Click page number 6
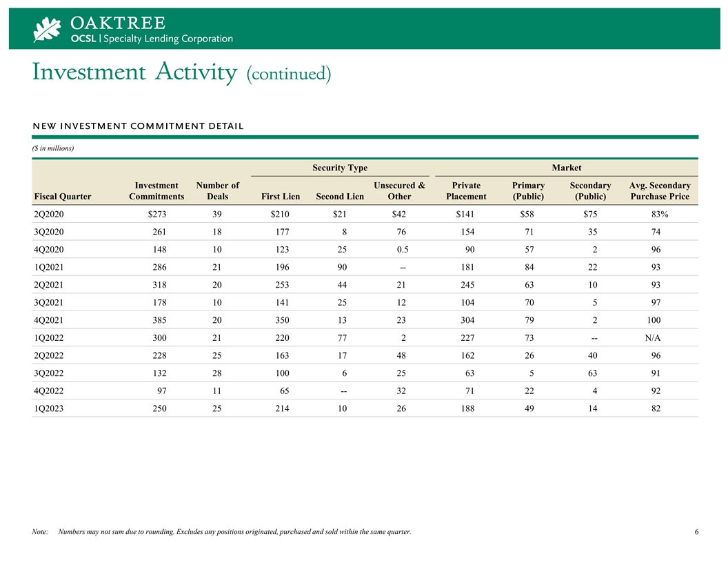Viewport: 728px width, 563px height. point(697,531)
